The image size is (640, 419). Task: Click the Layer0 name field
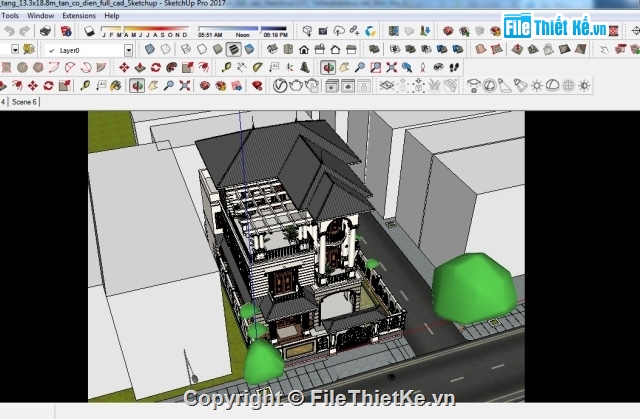pos(84,50)
